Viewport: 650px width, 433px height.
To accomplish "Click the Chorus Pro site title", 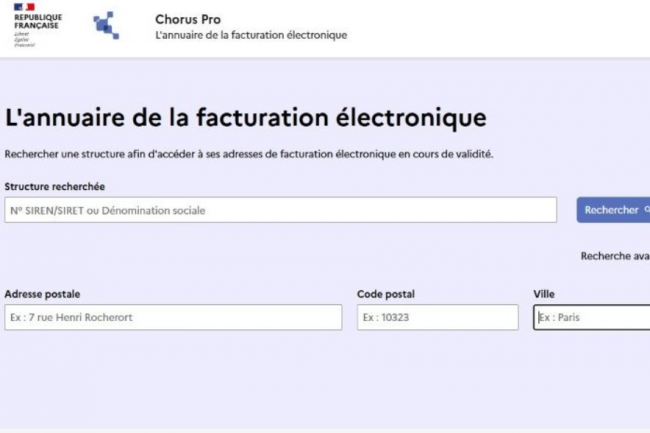I will click(188, 19).
